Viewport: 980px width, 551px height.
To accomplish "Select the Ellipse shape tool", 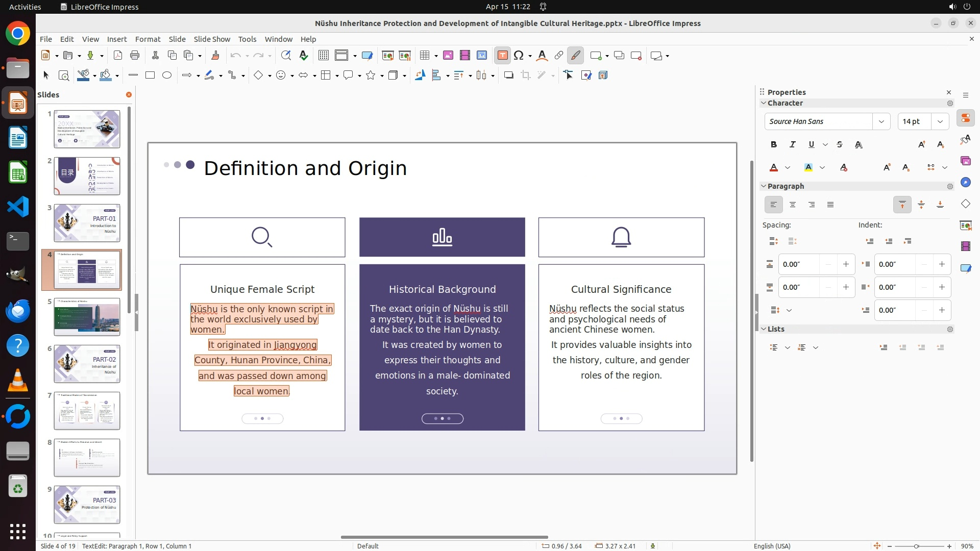I will [x=167, y=76].
